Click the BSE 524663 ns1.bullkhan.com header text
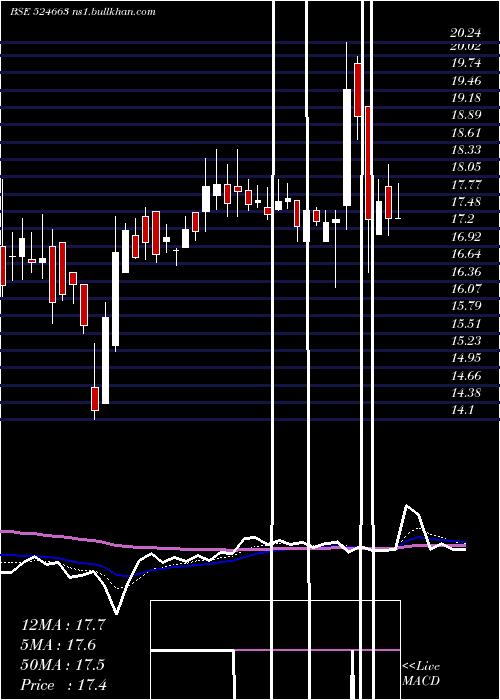 coord(83,12)
